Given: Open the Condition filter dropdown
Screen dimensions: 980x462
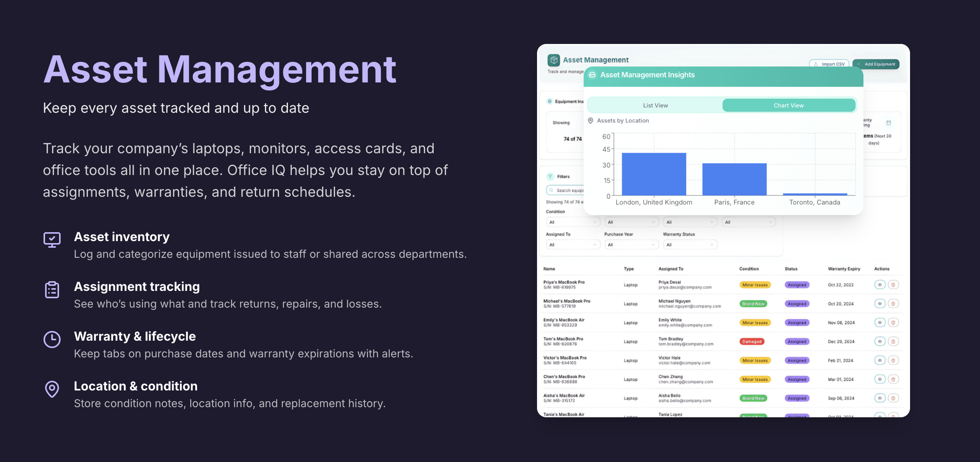Looking at the screenshot, I should [x=573, y=222].
